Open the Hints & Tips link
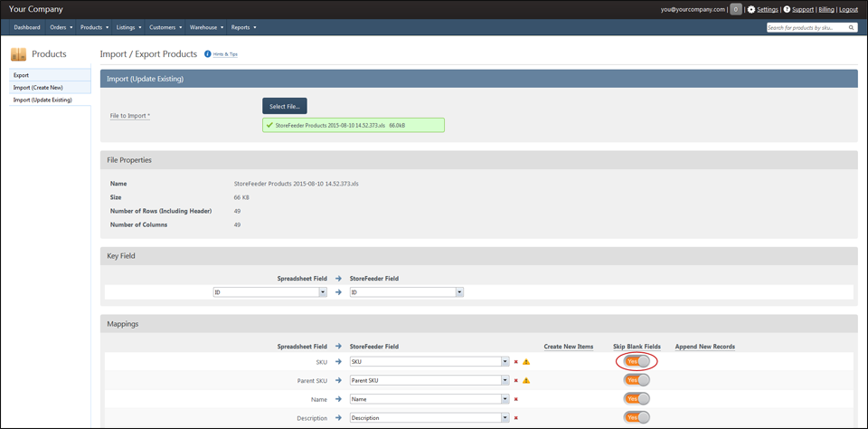The image size is (868, 429). (225, 54)
